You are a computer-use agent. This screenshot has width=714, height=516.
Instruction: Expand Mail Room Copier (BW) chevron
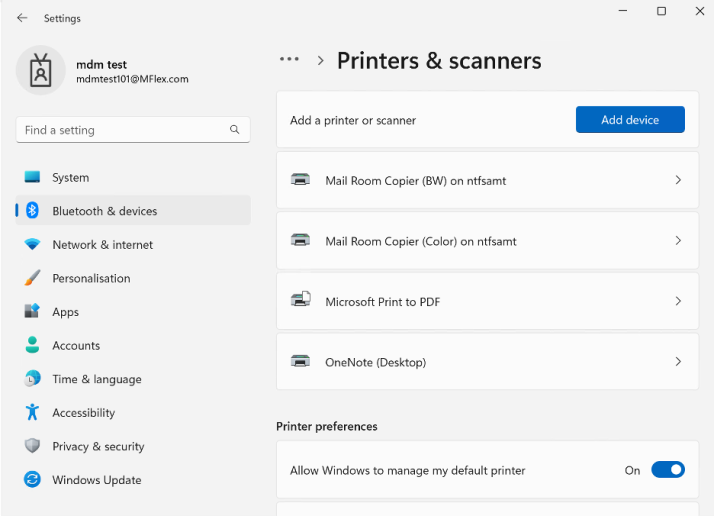tap(678, 180)
